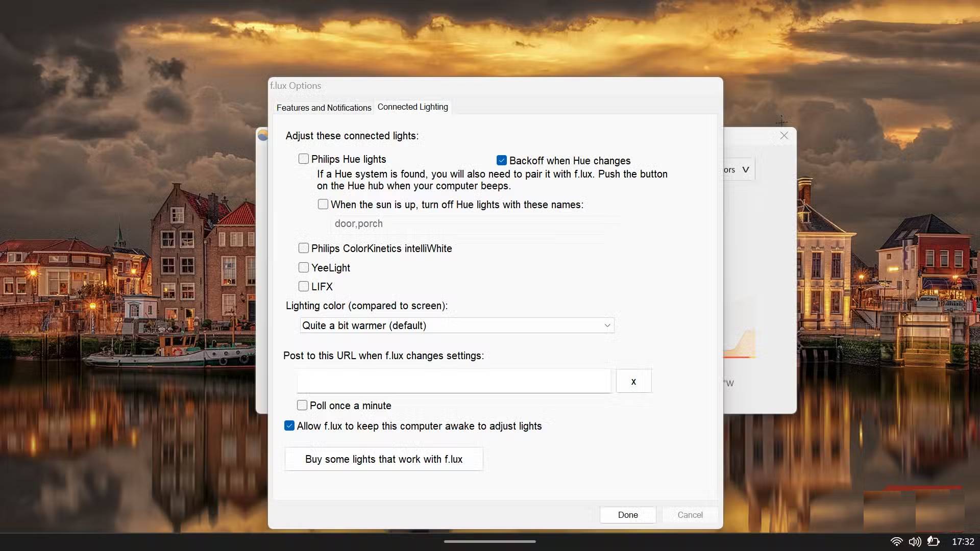Check Poll once a minute

302,405
